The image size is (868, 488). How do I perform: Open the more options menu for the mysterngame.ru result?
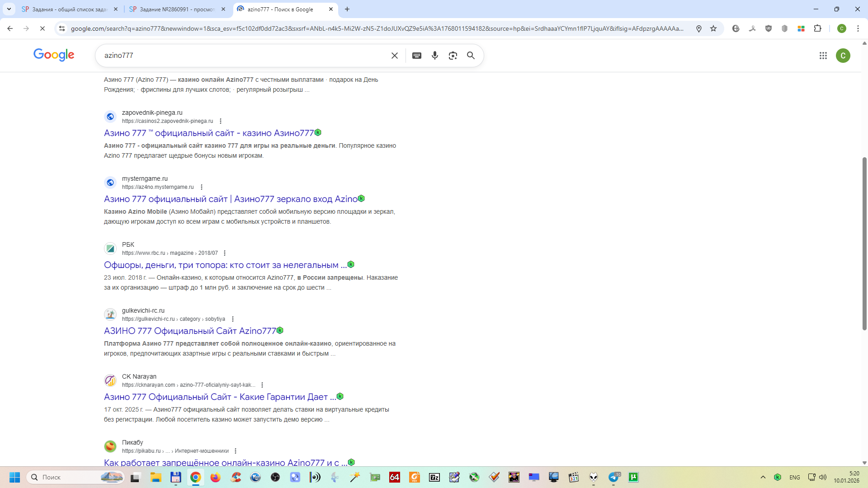(202, 187)
